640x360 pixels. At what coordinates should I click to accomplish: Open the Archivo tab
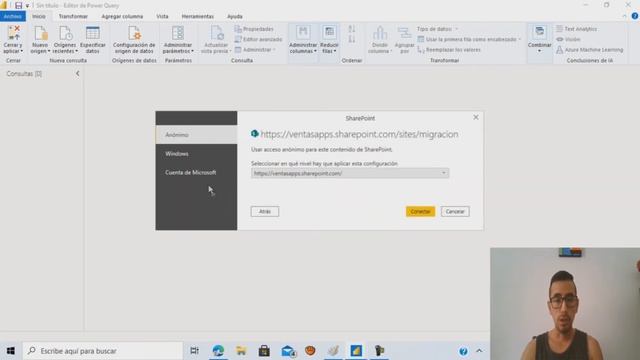[x=13, y=16]
